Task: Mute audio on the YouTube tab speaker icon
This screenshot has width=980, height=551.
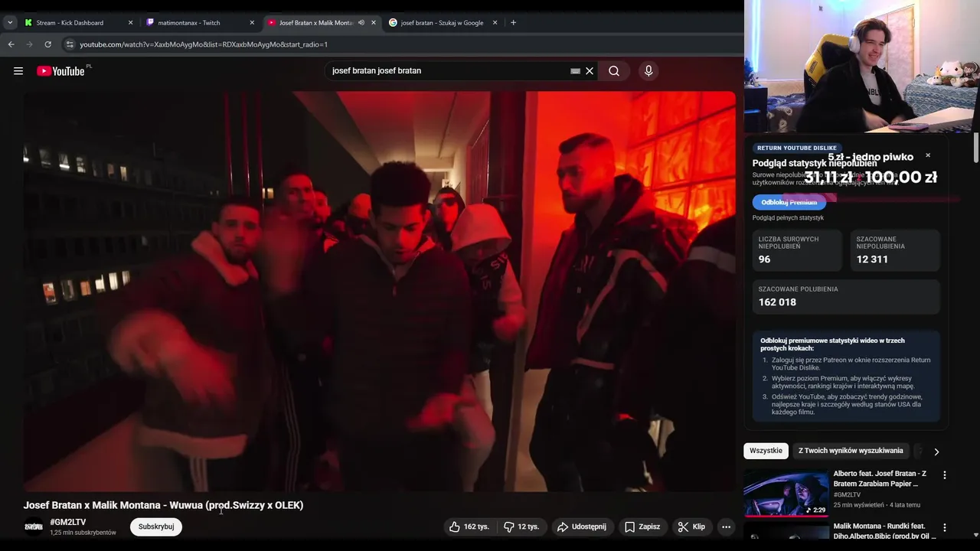Action: [x=361, y=22]
